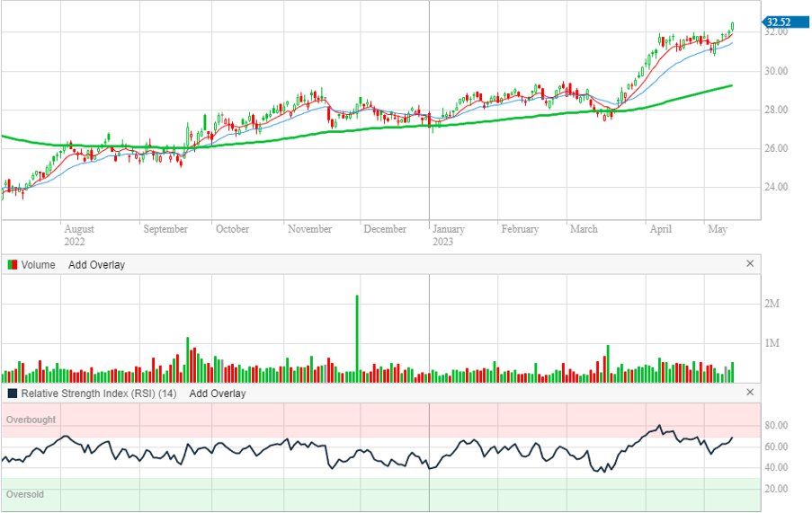Click Add Overlay next to Volume
This screenshot has width=812, height=513.
coord(96,265)
